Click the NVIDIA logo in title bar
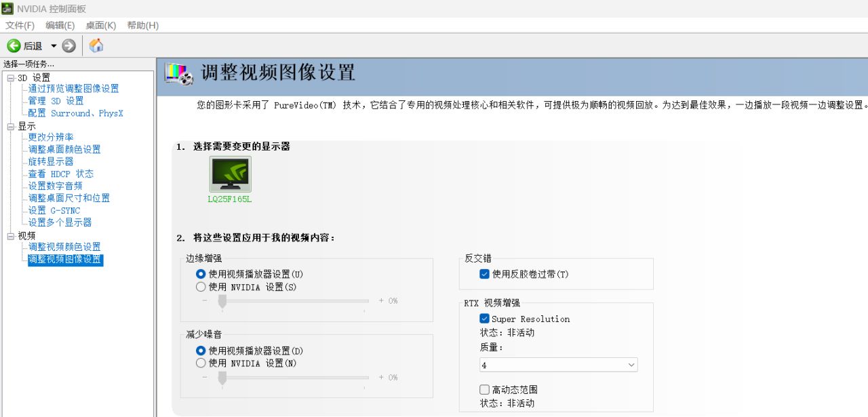868x417 pixels. click(x=7, y=8)
